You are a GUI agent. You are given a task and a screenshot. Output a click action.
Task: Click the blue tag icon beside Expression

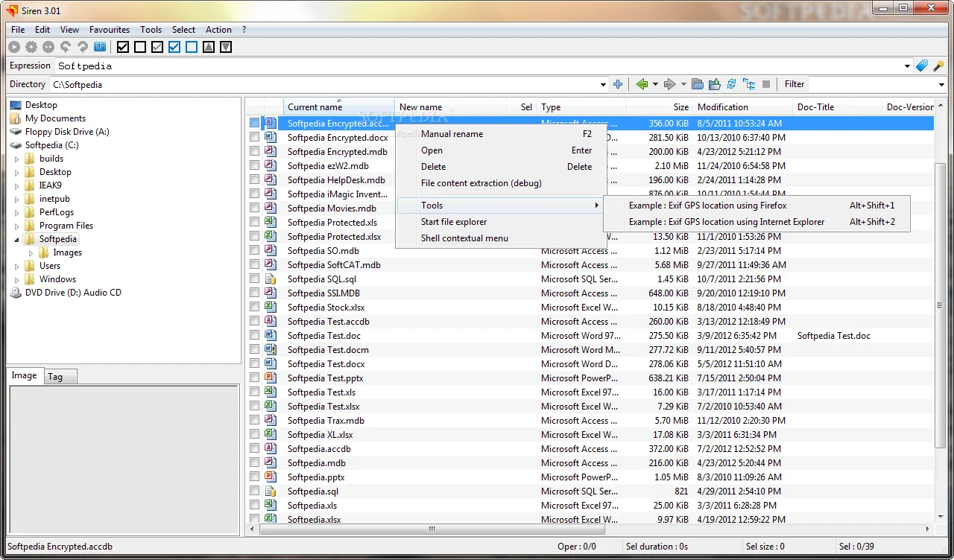click(x=922, y=66)
